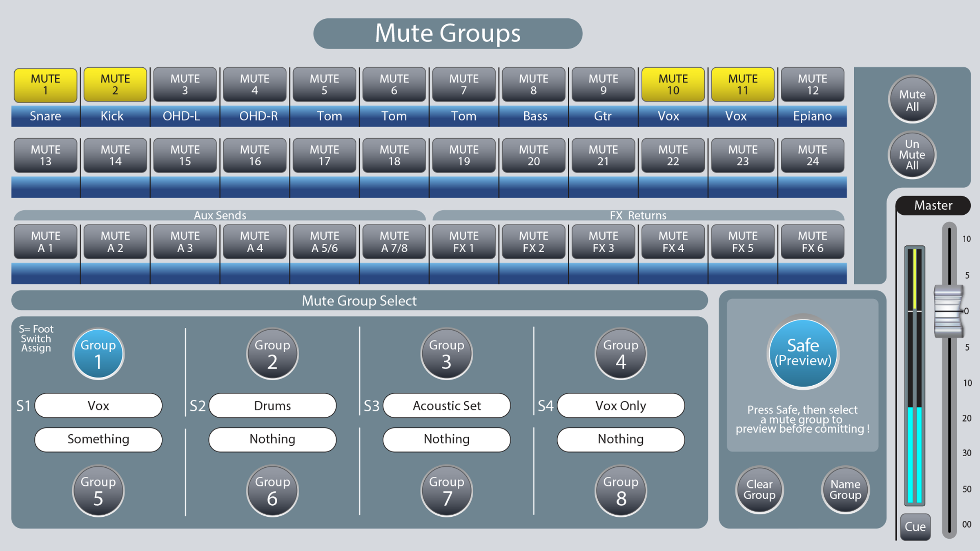The height and width of the screenshot is (551, 980).
Task: Click the Cue button under meter
Action: (915, 527)
